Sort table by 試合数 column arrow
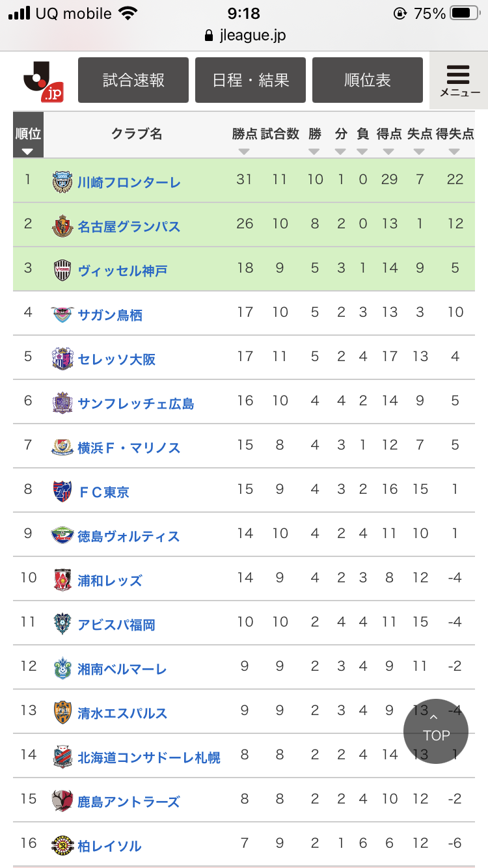This screenshot has height=868, width=488. (280, 152)
